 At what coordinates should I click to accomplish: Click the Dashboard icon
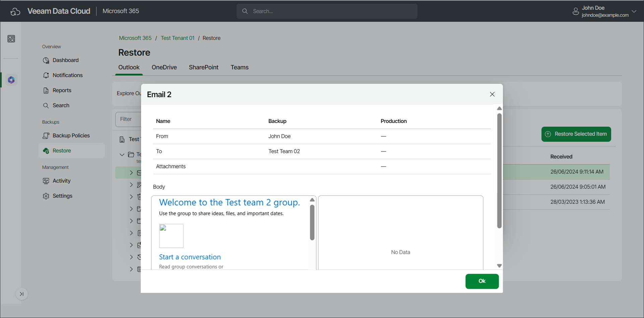point(46,60)
